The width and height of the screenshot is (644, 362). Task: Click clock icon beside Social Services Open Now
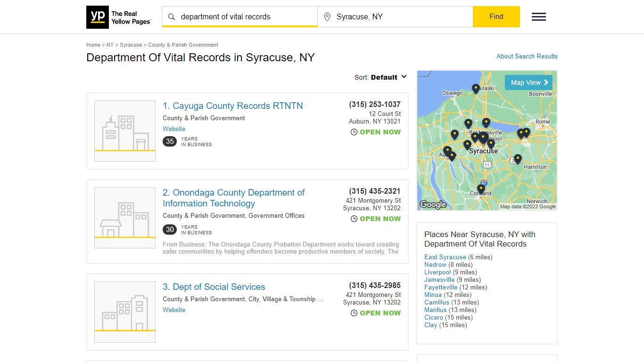pos(354,313)
